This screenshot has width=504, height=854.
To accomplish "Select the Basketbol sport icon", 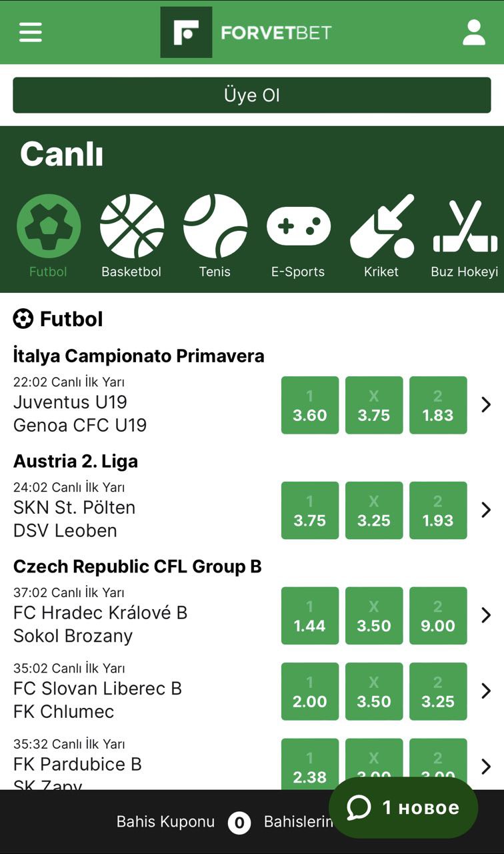I will click(x=131, y=227).
